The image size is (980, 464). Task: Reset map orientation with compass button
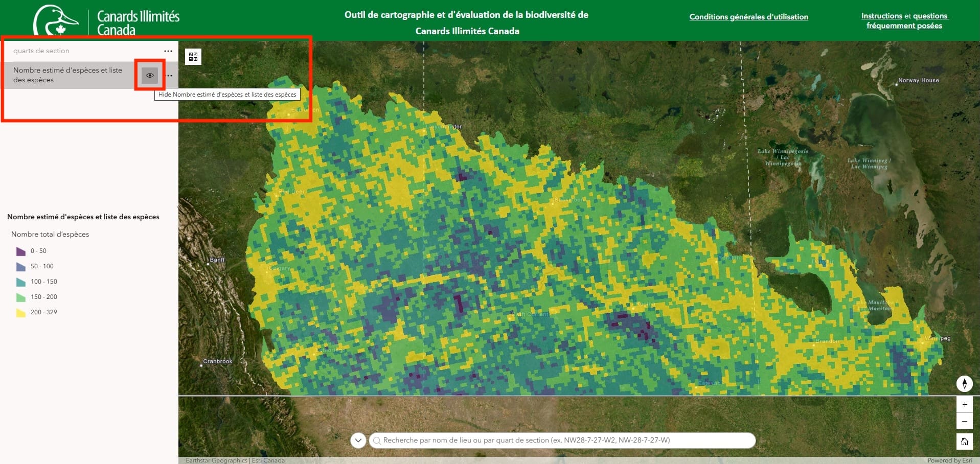[964, 383]
